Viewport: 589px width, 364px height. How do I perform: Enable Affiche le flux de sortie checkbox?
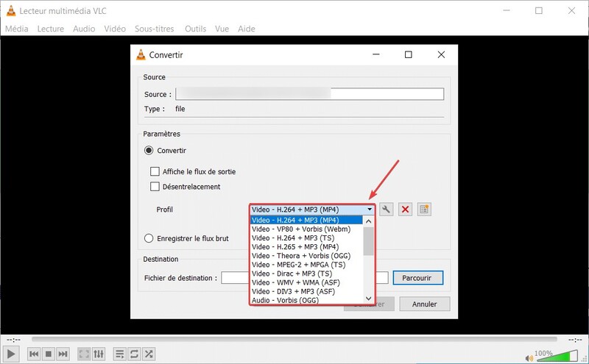point(155,171)
